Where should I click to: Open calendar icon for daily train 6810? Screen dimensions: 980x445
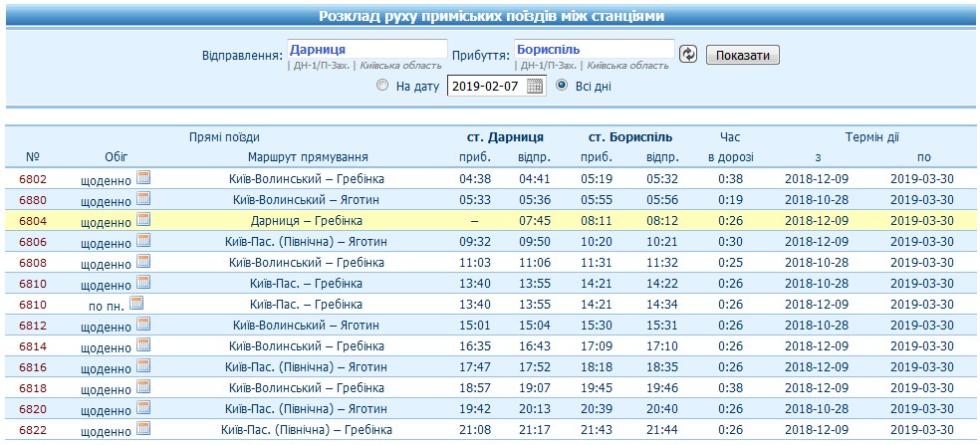pyautogui.click(x=143, y=283)
